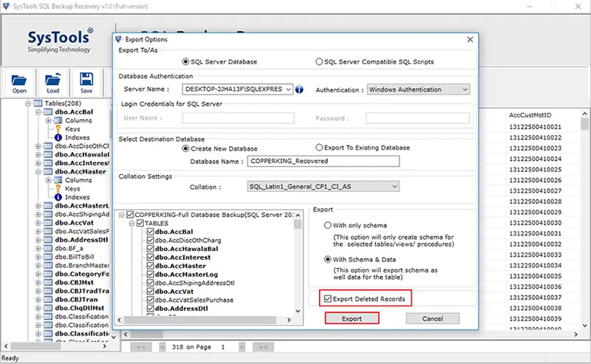Image resolution: width=591 pixels, height=364 pixels.
Task: Close the Export Options dialog
Action: (x=470, y=39)
